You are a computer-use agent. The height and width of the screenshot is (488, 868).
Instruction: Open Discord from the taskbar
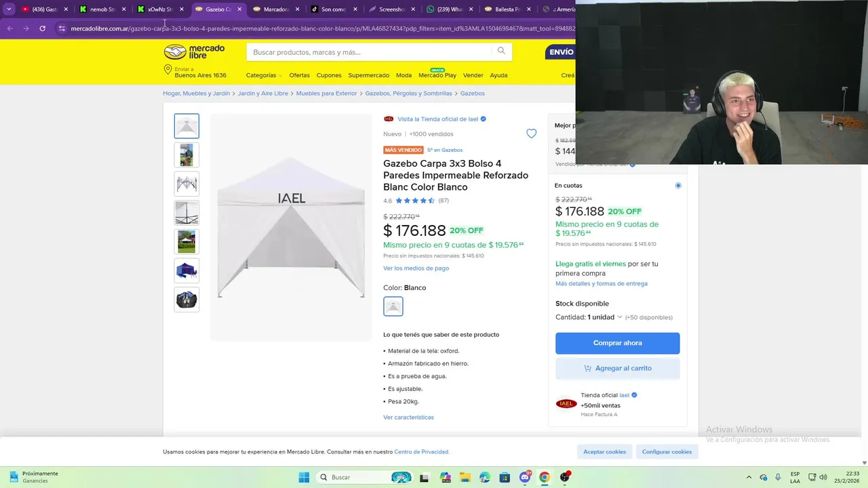(525, 477)
